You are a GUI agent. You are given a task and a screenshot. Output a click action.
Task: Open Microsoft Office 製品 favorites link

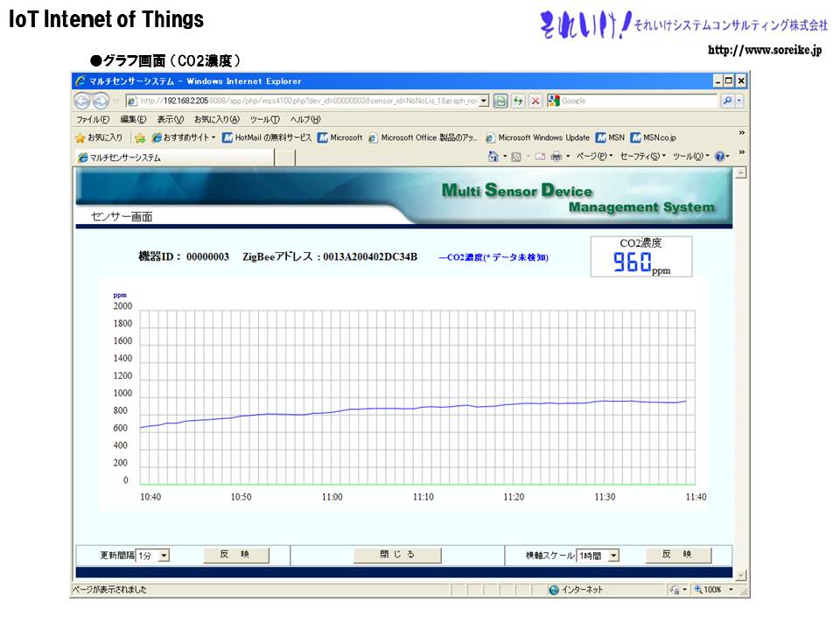422,137
